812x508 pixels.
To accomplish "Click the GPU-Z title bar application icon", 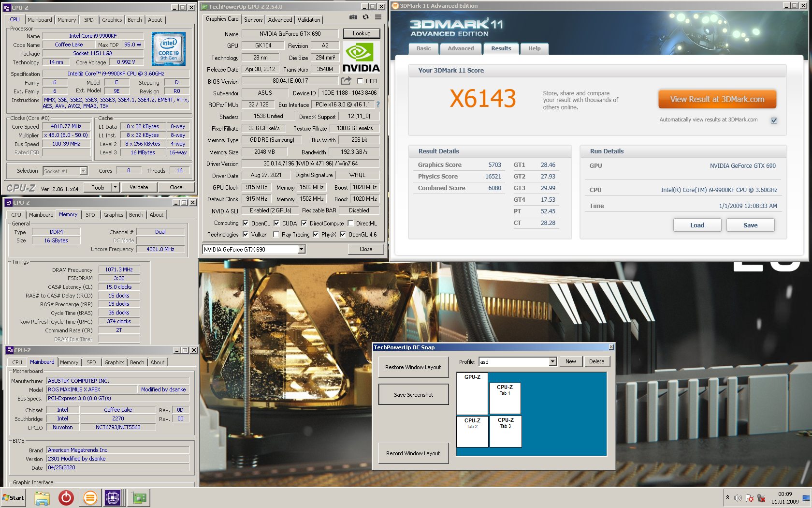I will coord(204,7).
